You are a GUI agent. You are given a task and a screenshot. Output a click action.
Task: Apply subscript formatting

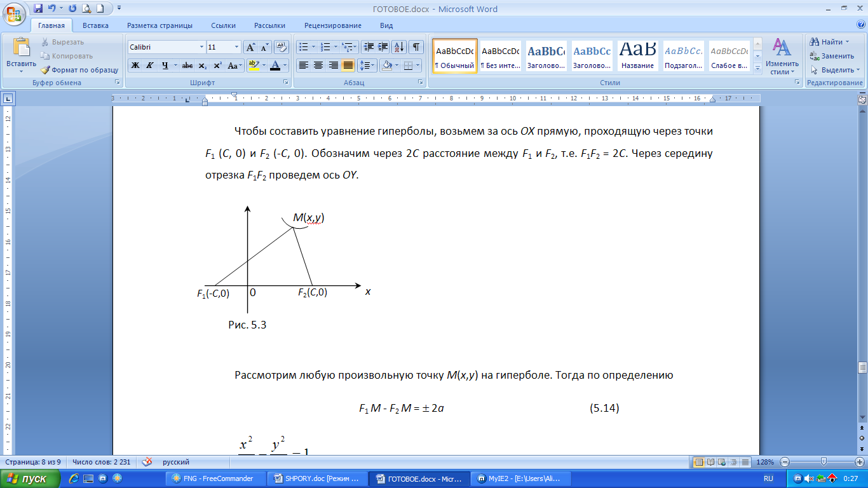pos(202,65)
